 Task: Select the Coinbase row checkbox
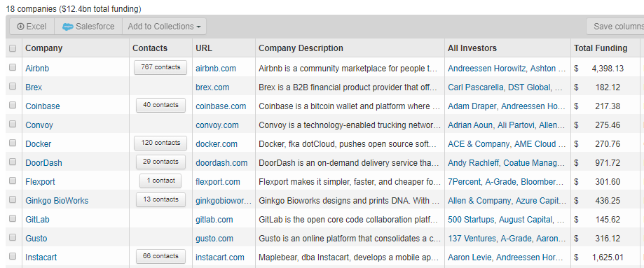[x=13, y=105]
